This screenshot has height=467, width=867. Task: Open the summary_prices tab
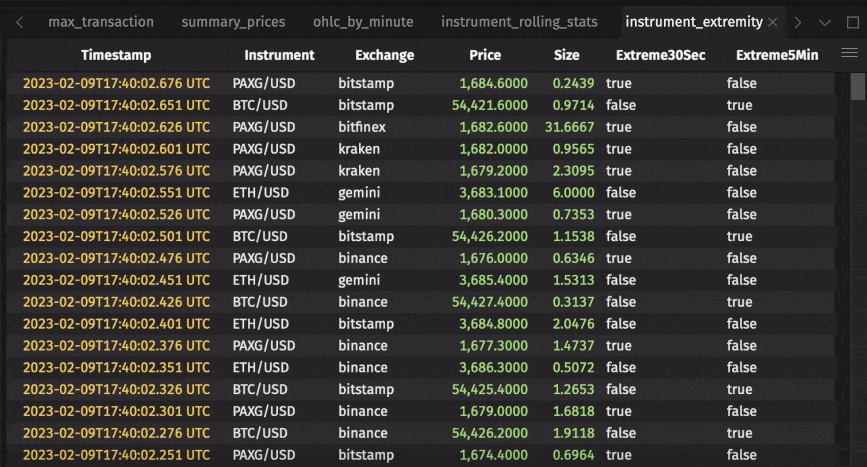point(233,22)
